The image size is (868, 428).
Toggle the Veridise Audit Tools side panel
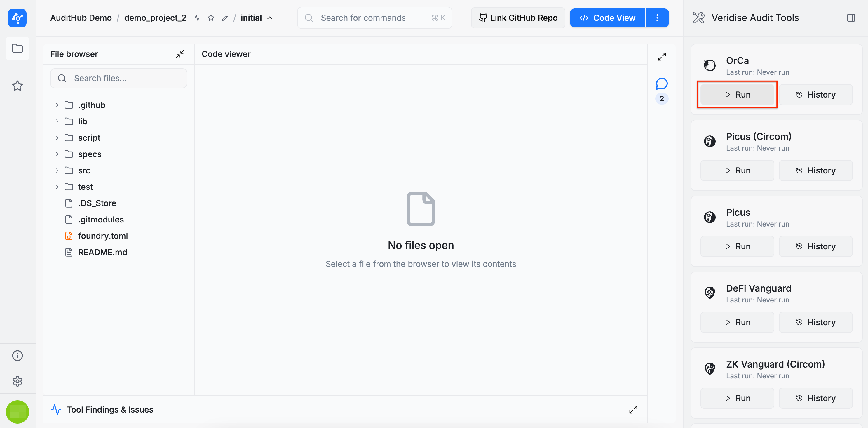(x=851, y=18)
